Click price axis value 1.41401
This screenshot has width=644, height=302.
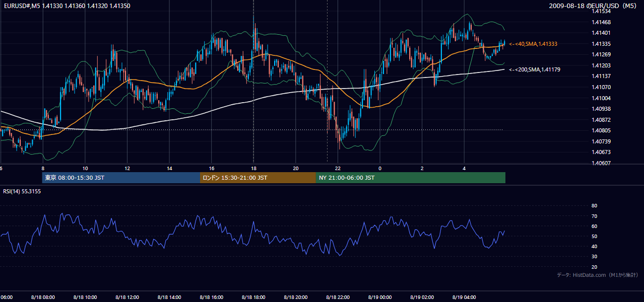pyautogui.click(x=601, y=33)
